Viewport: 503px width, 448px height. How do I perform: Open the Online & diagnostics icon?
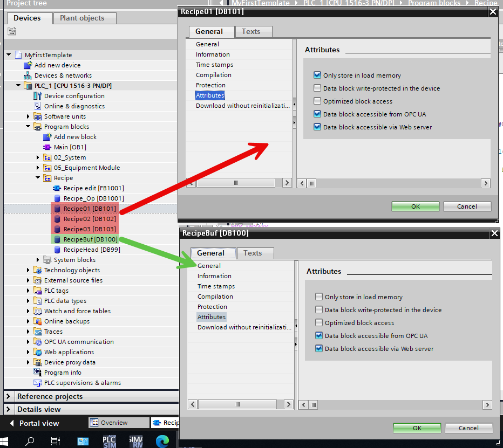point(38,106)
